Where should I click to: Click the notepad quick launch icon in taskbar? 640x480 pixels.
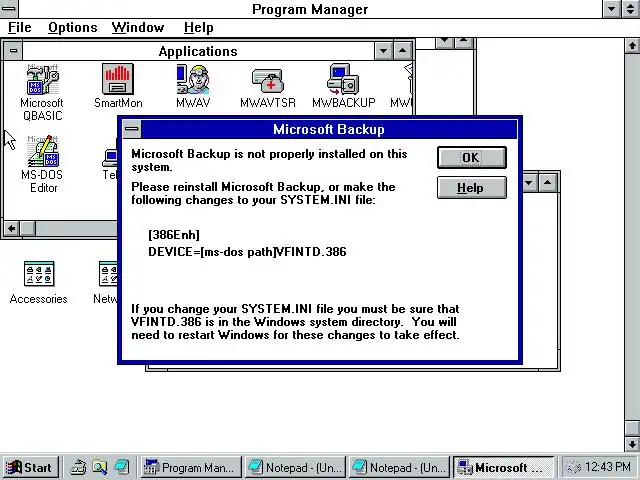click(122, 467)
